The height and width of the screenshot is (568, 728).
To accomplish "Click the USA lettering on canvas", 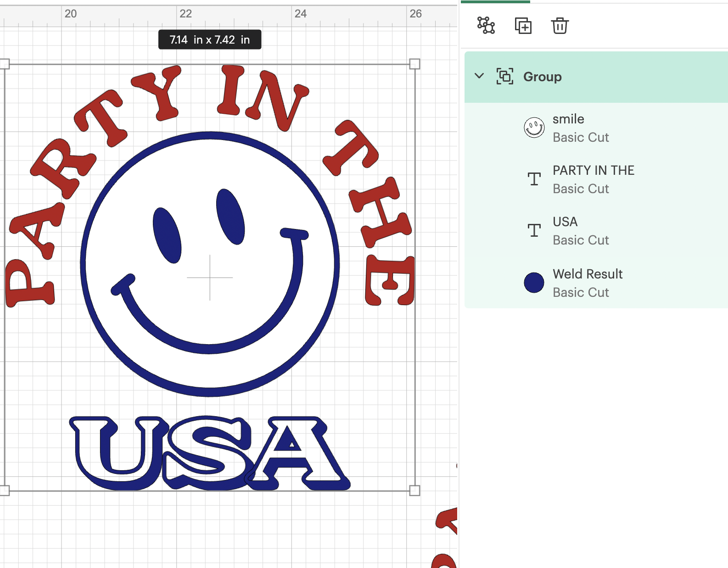I will coord(210,453).
